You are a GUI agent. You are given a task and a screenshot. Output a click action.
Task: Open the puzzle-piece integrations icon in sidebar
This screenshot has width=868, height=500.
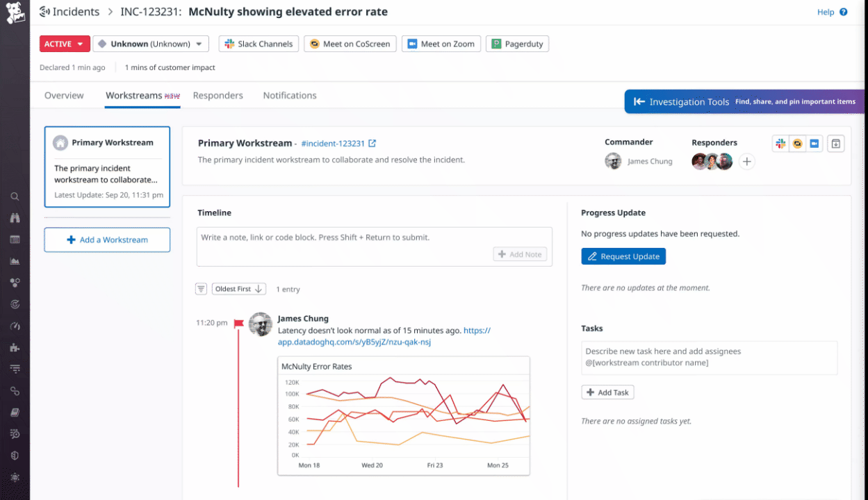pyautogui.click(x=15, y=347)
